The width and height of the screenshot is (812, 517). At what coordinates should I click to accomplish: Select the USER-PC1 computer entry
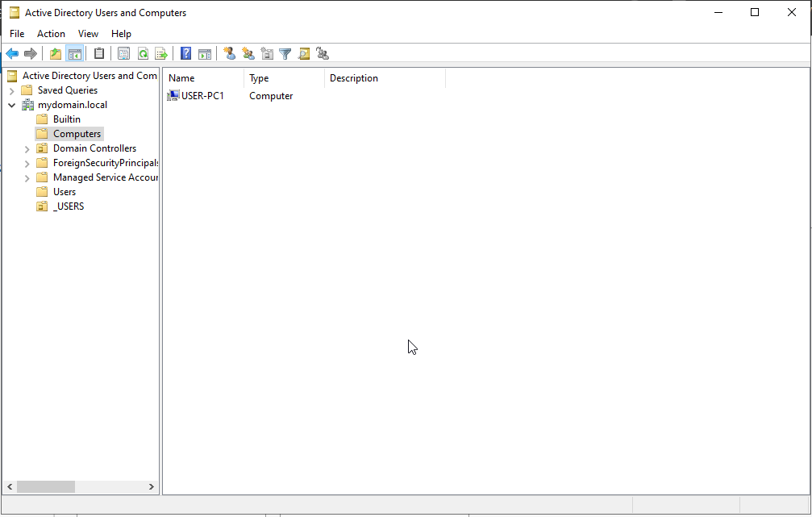(x=202, y=96)
